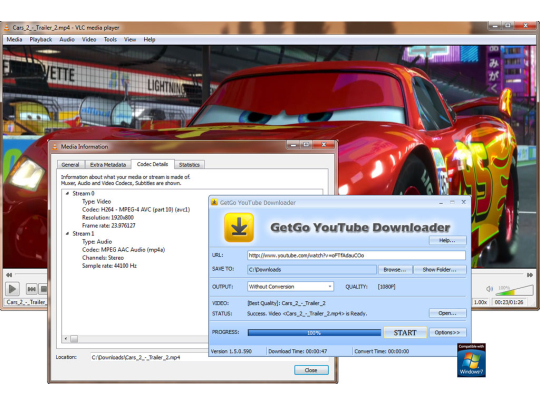The image size is (540, 405).
Task: Click the Browse... button
Action: (x=395, y=270)
